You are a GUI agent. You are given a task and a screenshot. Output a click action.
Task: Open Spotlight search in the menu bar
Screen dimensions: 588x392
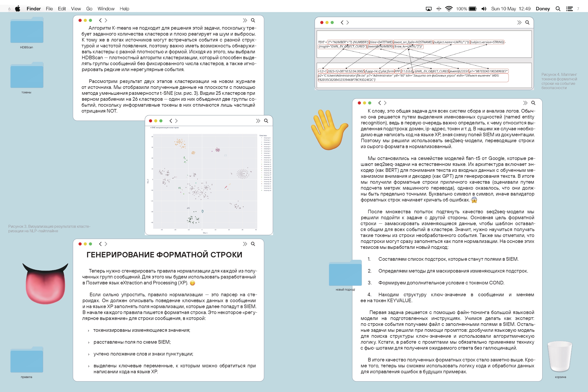[558, 9]
